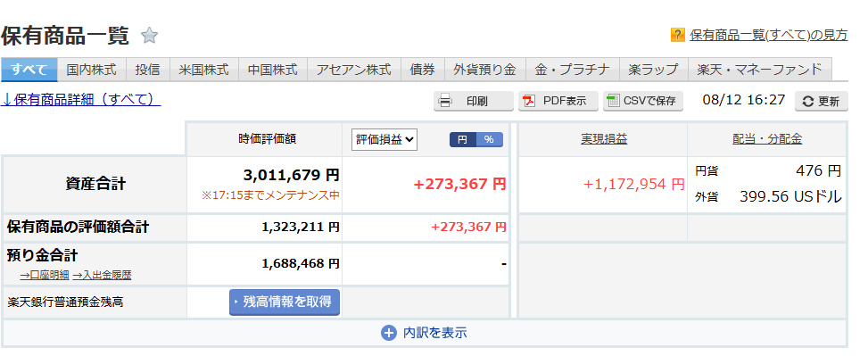The width and height of the screenshot is (868, 356).
Task: Click realized profit +1,172,954 円
Action: 634,185
